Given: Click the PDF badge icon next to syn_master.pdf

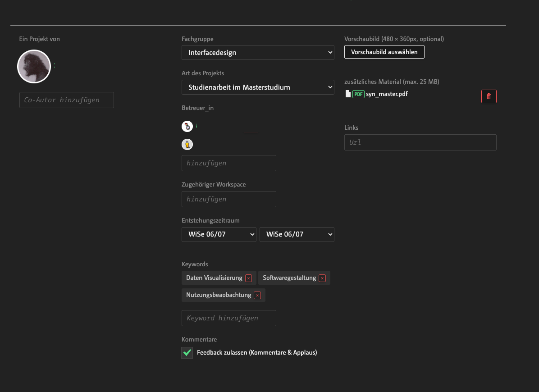Looking at the screenshot, I should click(358, 94).
